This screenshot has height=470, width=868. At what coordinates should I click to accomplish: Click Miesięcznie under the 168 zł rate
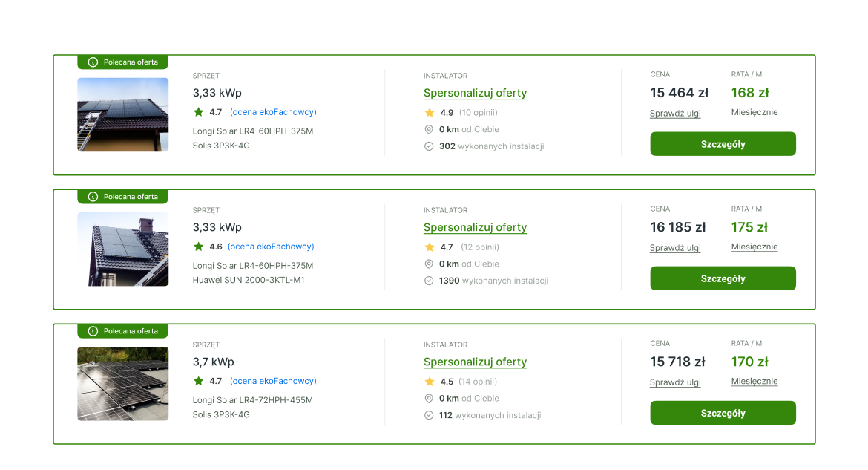[754, 112]
